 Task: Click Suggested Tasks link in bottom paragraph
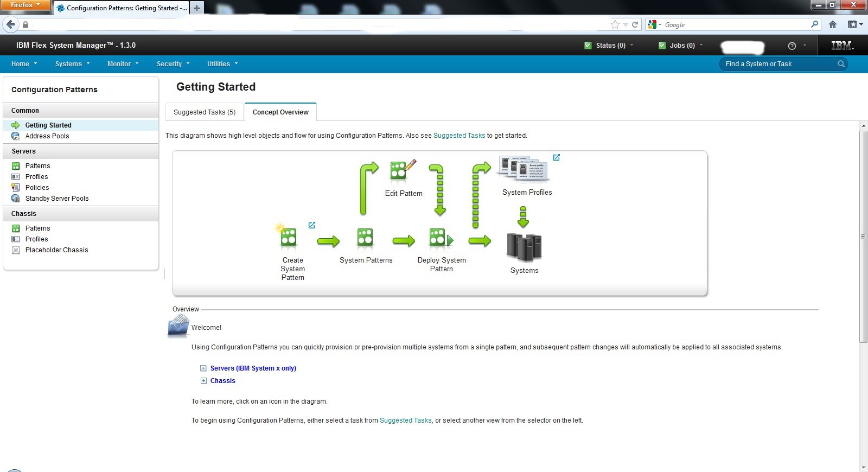405,420
